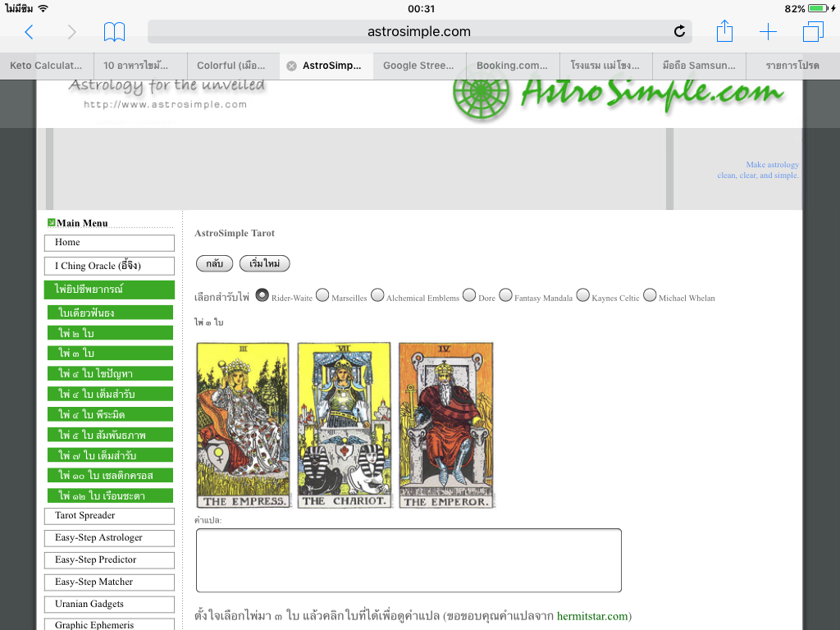Image resolution: width=840 pixels, height=630 pixels.
Task: Open the Graphic Ephemeris item
Action: click(109, 624)
